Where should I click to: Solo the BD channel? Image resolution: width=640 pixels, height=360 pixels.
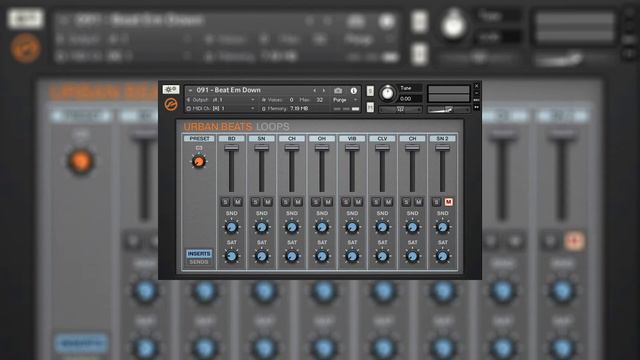226,202
